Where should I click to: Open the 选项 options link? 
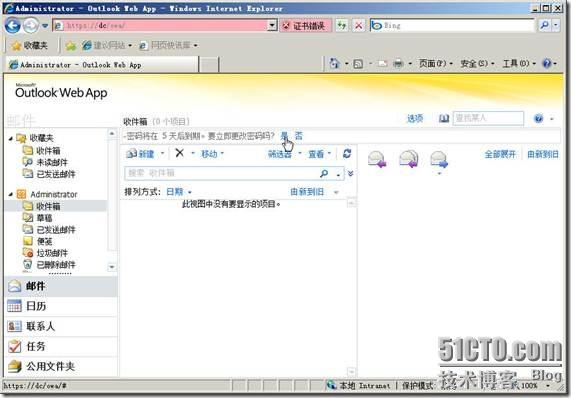(x=415, y=118)
